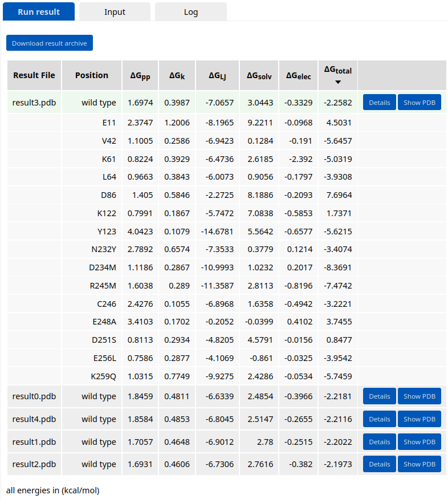Sort by the Position column header

click(91, 75)
